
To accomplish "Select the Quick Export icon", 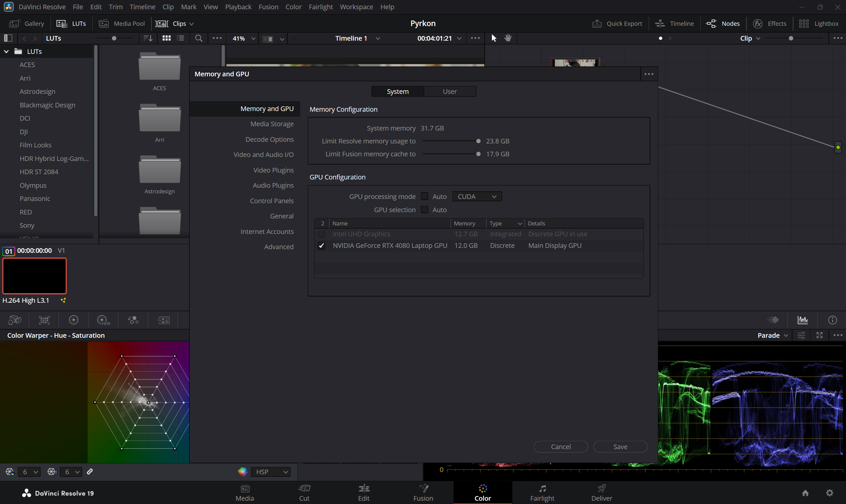I will click(596, 23).
